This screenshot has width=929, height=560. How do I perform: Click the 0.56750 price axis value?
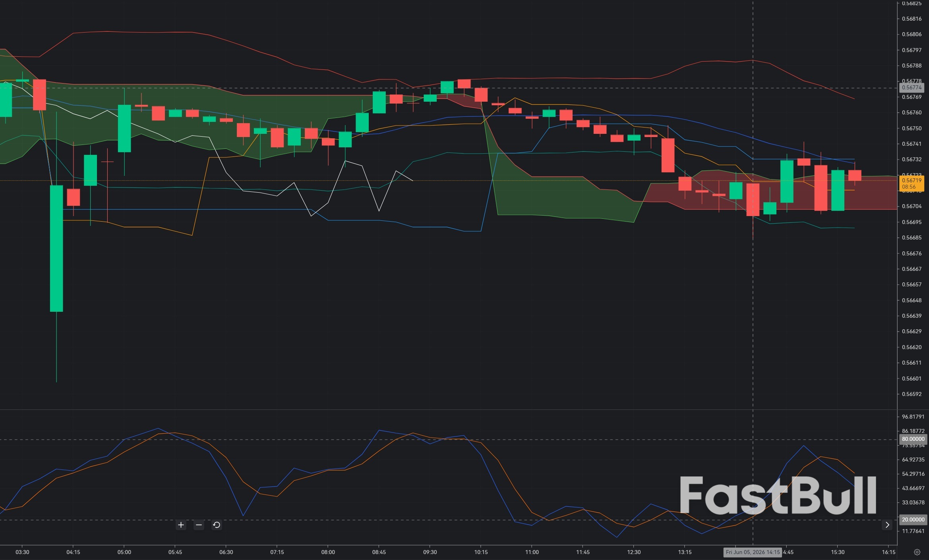[912, 128]
